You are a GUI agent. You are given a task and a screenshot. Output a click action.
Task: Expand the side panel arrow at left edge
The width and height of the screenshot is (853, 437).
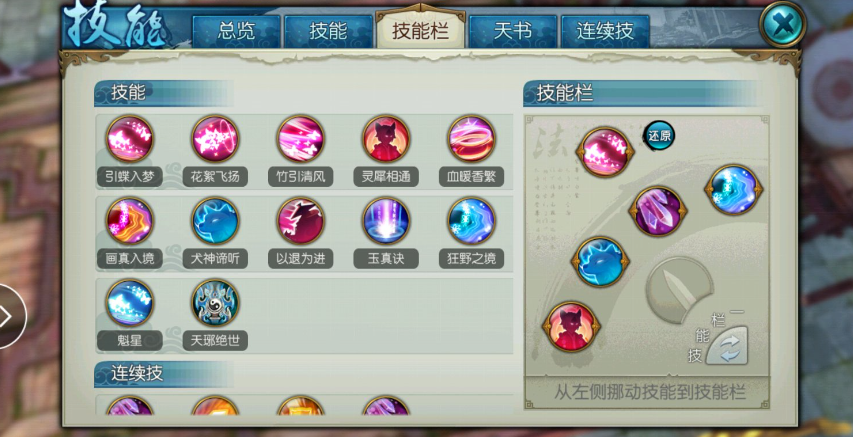pos(8,316)
